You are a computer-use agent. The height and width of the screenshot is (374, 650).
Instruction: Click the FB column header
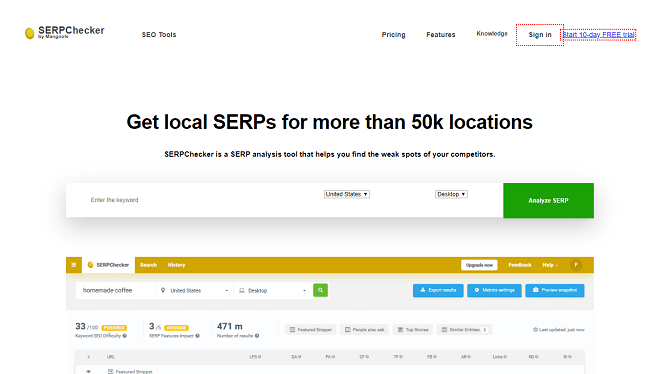coord(432,357)
